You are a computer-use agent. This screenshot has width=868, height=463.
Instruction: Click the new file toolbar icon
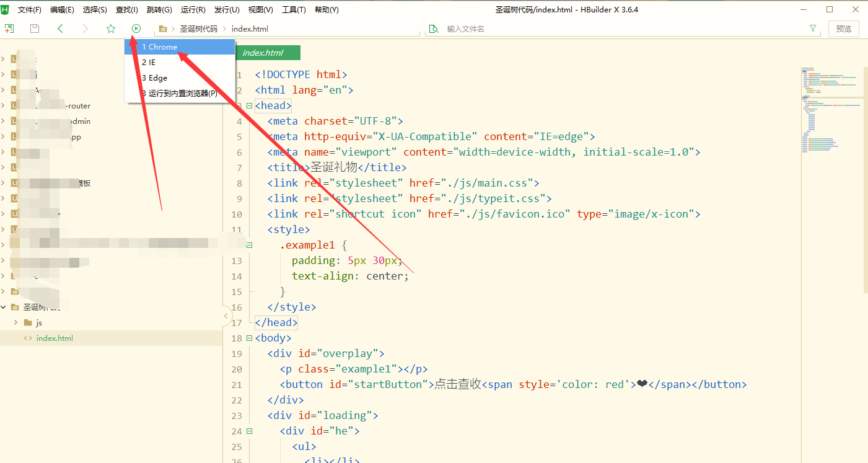9,29
